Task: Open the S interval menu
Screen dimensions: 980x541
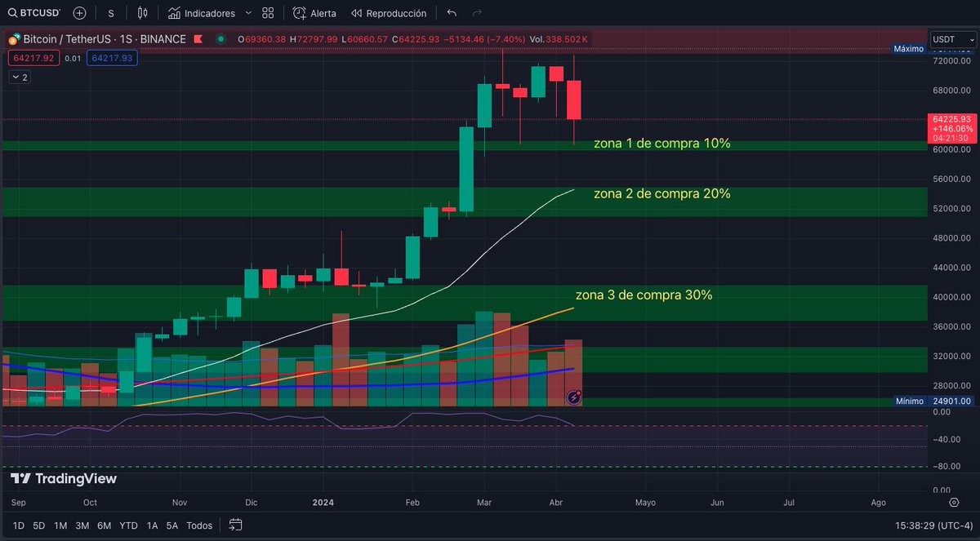Action: tap(110, 13)
